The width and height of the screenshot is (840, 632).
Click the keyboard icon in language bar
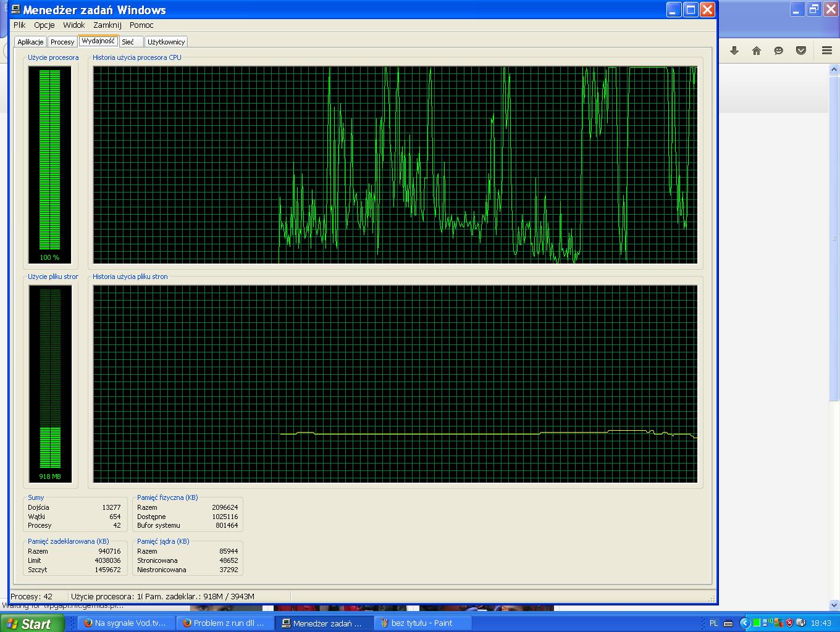(x=728, y=623)
